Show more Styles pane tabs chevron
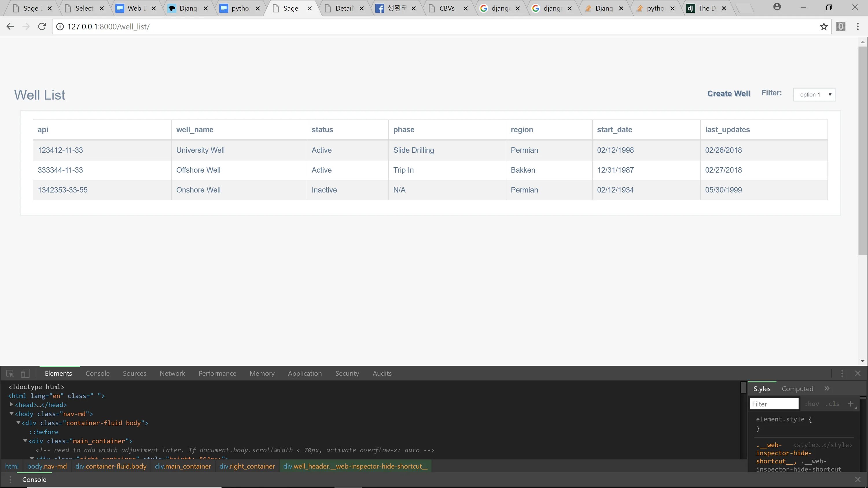Viewport: 868px width, 488px height. pos(827,389)
